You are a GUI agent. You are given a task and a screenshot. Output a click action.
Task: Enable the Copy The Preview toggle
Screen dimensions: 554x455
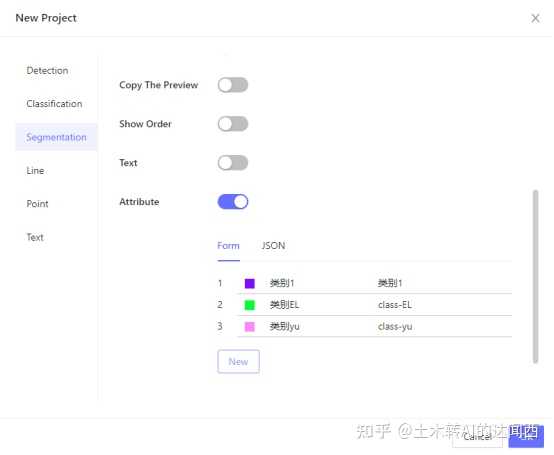click(x=232, y=85)
